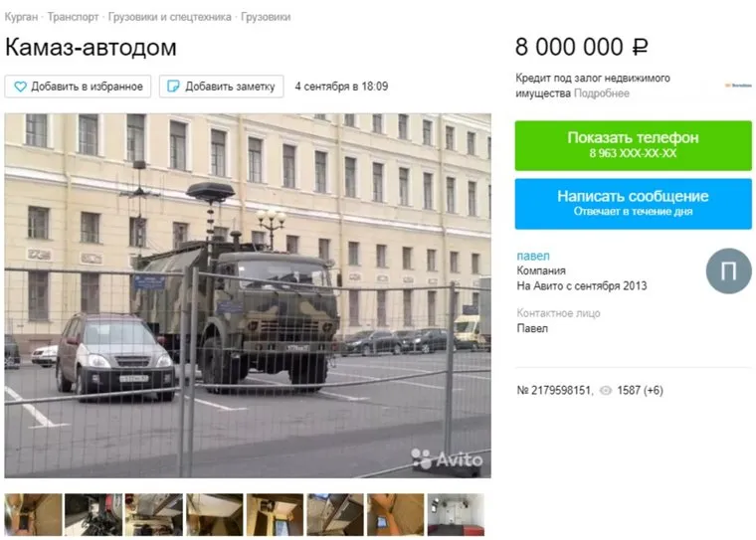
Task: Select the first interior thumbnail
Action: (33, 514)
